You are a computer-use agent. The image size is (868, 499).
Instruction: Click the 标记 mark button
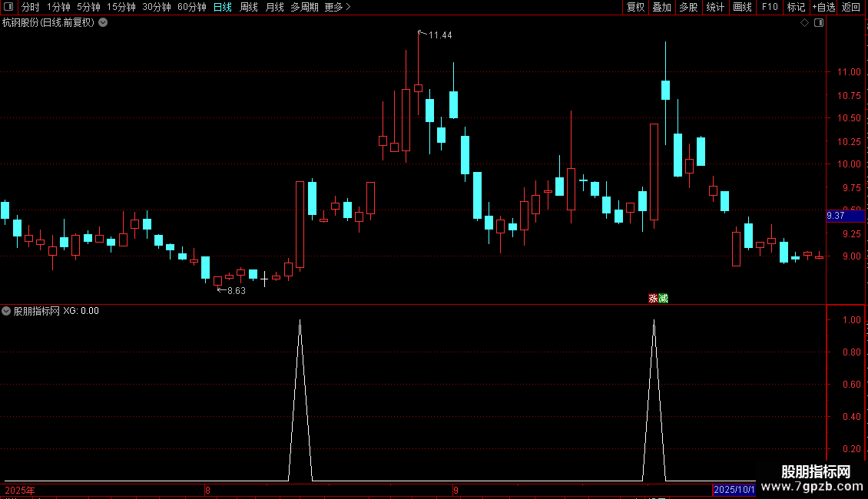(796, 7)
